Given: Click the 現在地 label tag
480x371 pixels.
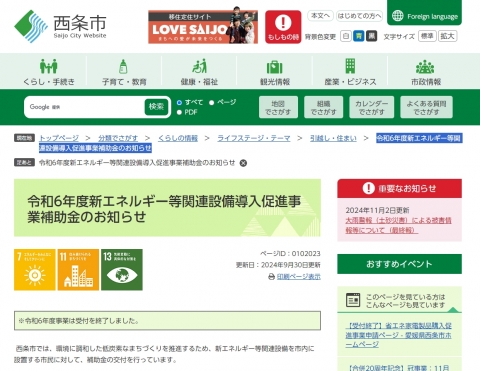Looking at the screenshot, I should tap(24, 138).
